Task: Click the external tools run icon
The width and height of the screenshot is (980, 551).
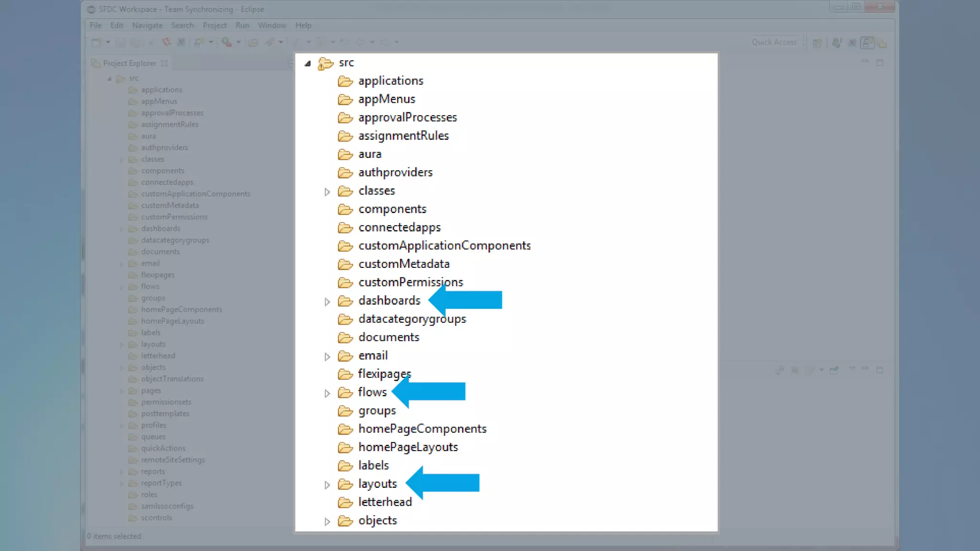Action: (x=227, y=43)
